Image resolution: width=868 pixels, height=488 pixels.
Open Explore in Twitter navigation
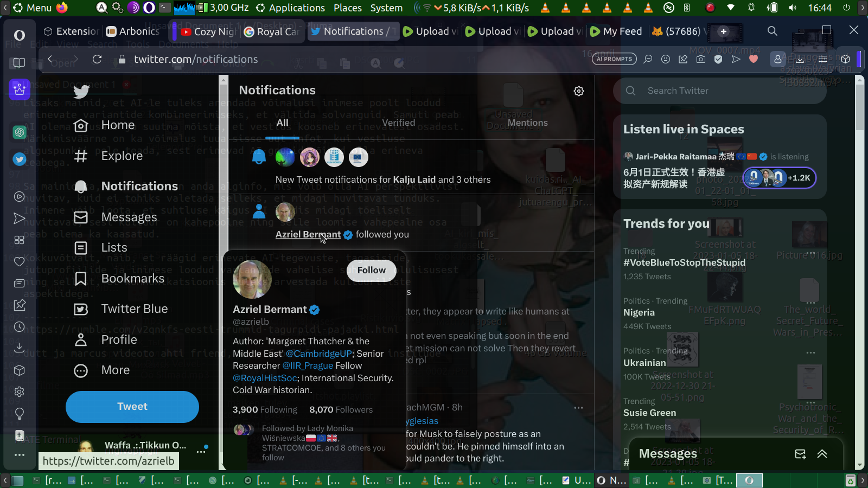click(x=108, y=156)
